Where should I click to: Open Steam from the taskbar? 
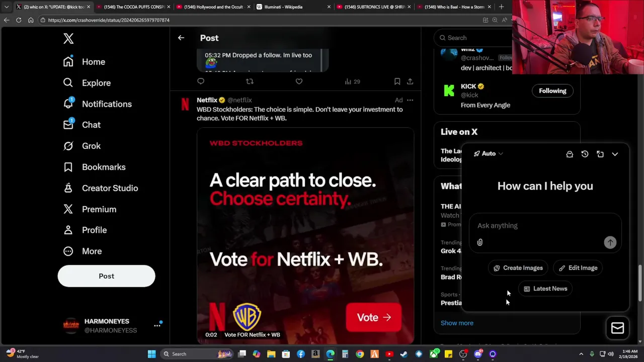click(x=404, y=354)
